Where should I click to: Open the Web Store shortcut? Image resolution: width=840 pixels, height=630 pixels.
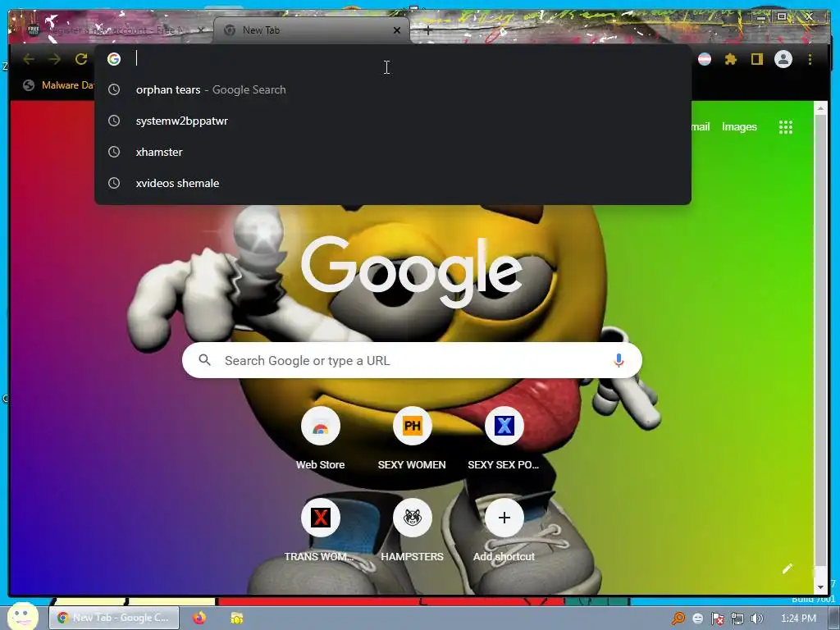(321, 440)
